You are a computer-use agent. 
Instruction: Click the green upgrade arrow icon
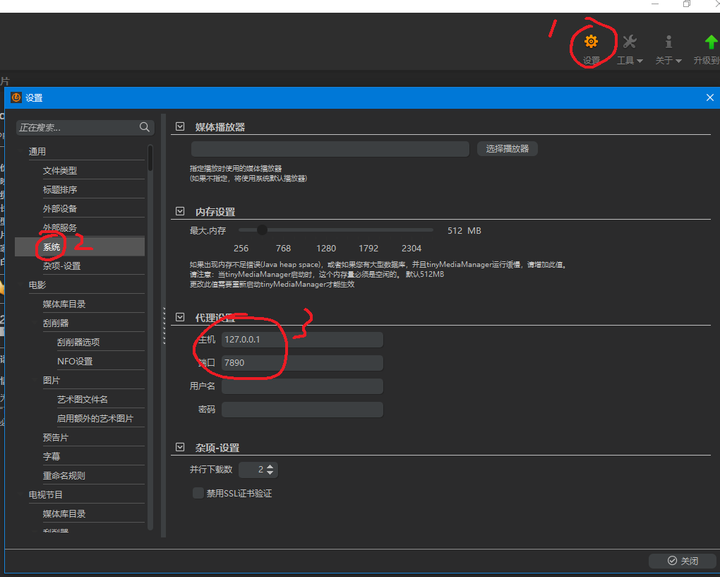tap(711, 42)
